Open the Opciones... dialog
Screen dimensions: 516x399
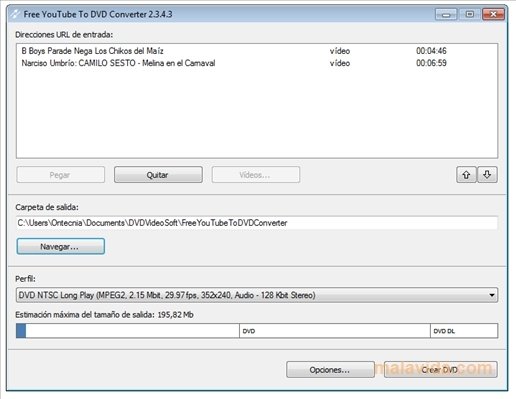[x=330, y=370]
